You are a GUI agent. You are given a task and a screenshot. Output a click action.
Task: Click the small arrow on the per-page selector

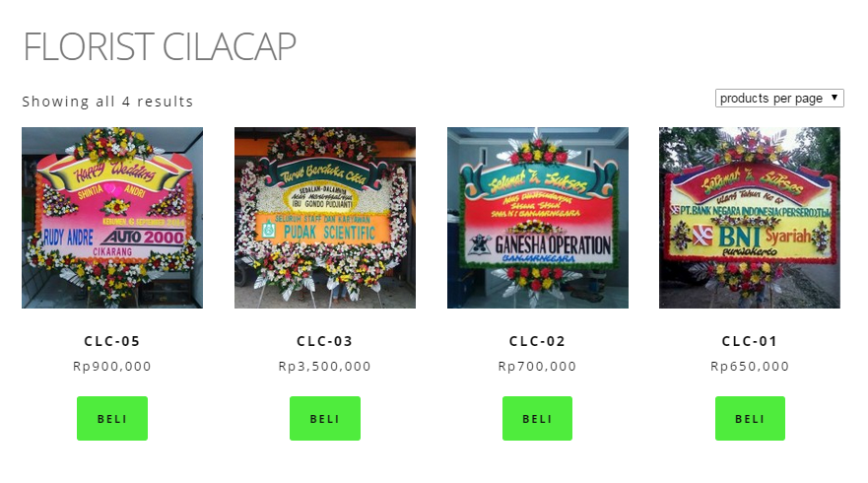point(835,99)
